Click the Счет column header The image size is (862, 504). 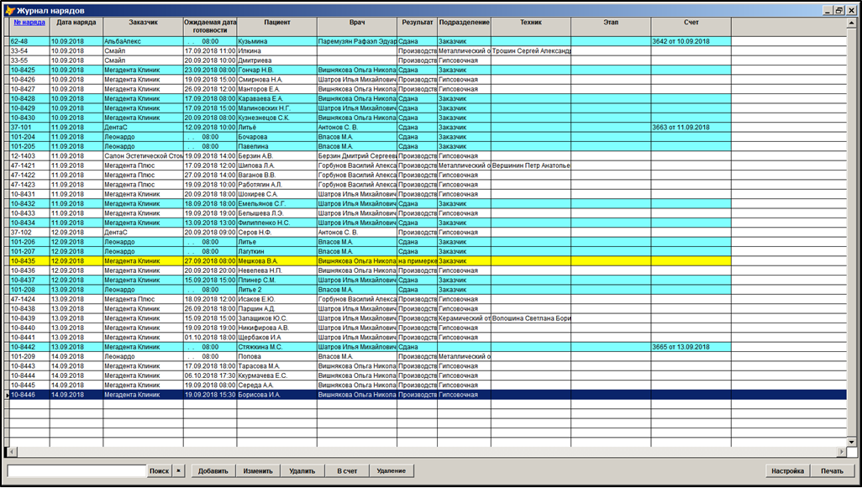click(691, 23)
